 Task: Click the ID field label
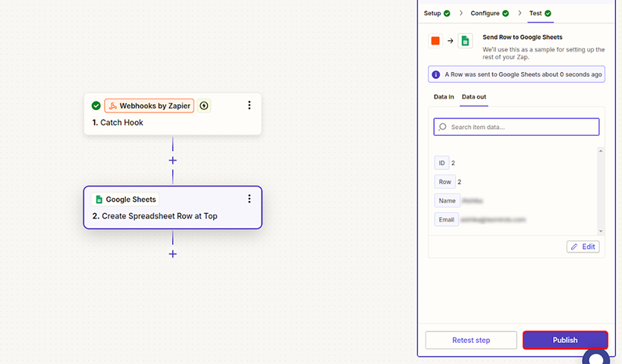pyautogui.click(x=441, y=163)
